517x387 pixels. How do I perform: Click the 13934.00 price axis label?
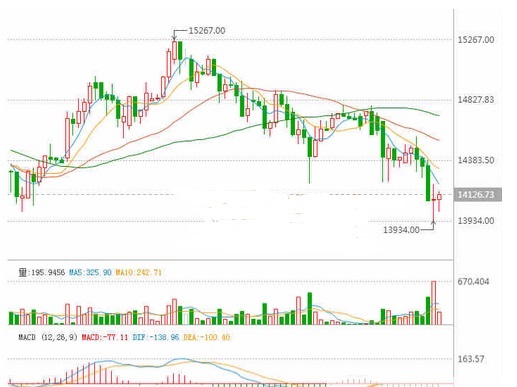point(476,221)
